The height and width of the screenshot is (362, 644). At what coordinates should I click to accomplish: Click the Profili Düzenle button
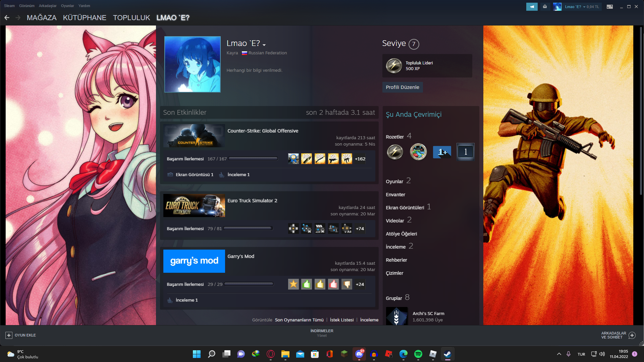tap(402, 87)
